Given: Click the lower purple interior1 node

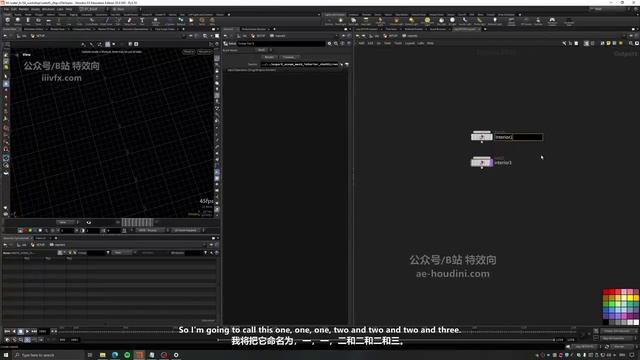Looking at the screenshot, I should point(482,162).
